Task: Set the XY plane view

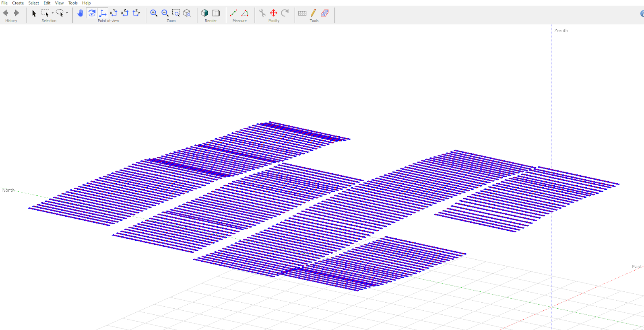Action: [114, 13]
